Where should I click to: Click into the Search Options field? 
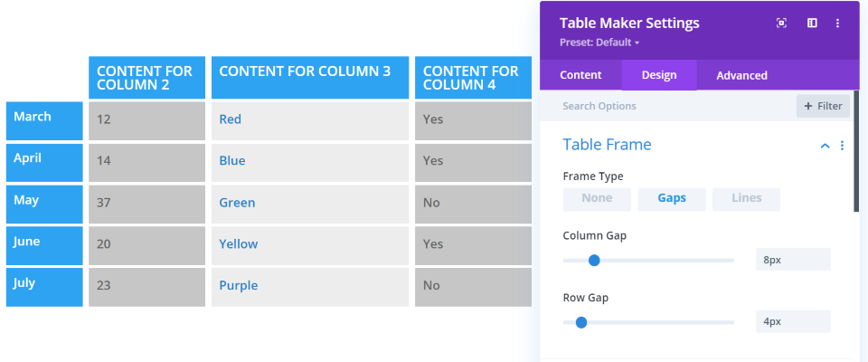pyautogui.click(x=669, y=106)
